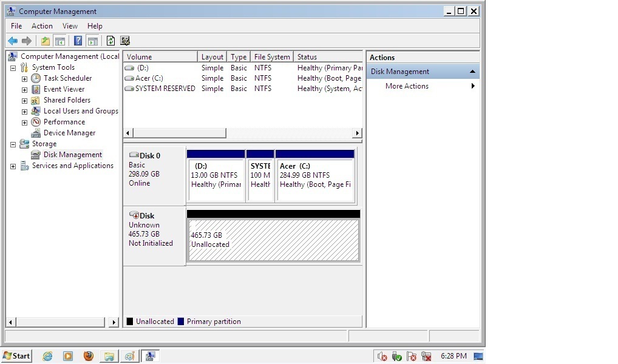Click the muted volume tray icon

[382, 357]
